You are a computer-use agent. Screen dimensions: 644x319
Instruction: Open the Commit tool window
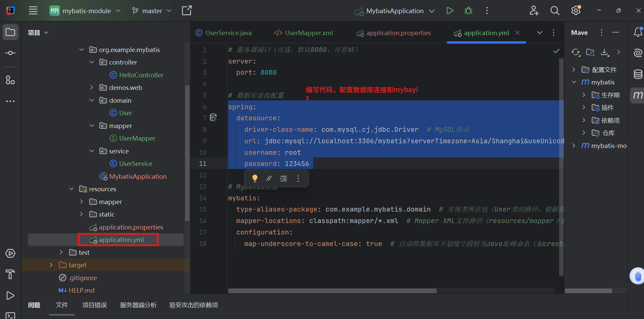[10, 53]
